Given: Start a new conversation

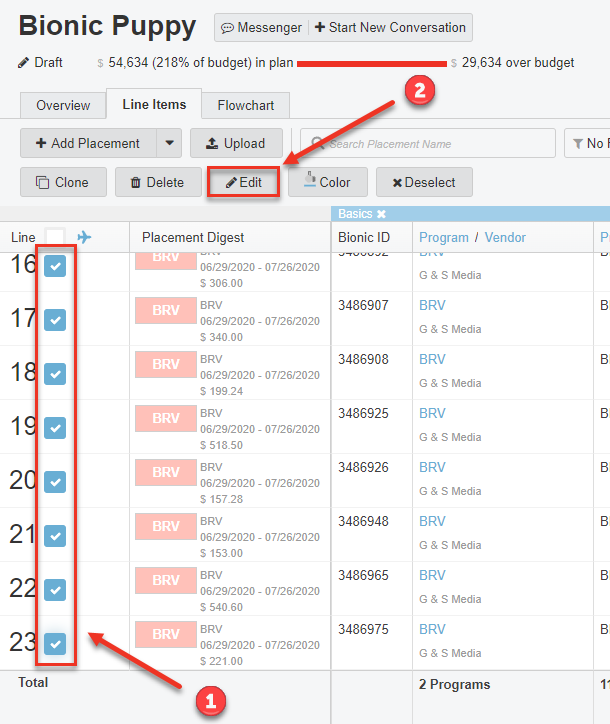Looking at the screenshot, I should pos(390,28).
